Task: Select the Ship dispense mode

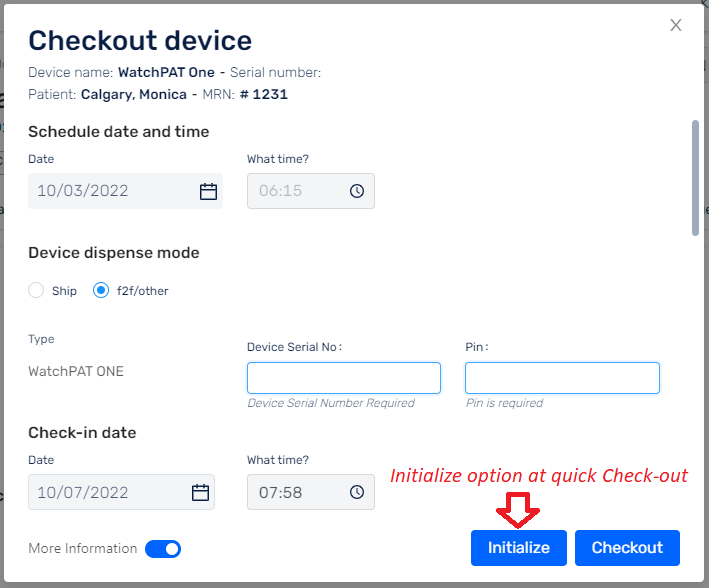Action: [x=36, y=290]
